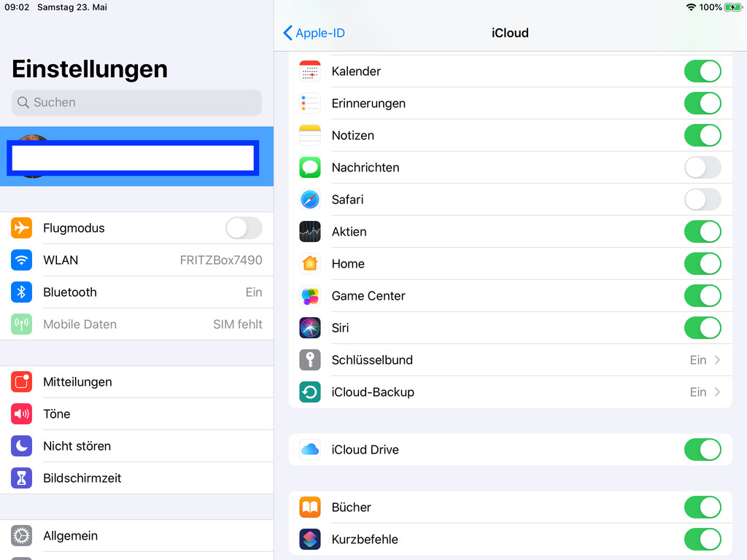Tap the green Nachrichten bubble icon
The image size is (747, 560).
pos(309,168)
